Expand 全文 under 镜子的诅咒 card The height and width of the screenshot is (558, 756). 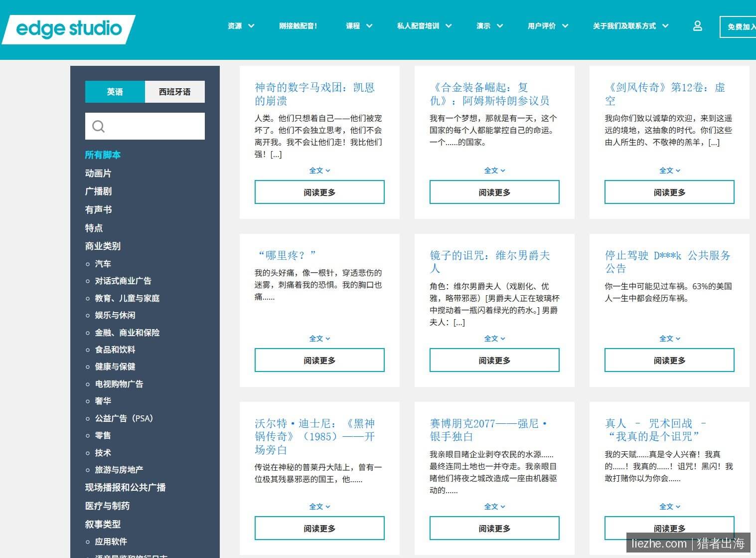(494, 339)
